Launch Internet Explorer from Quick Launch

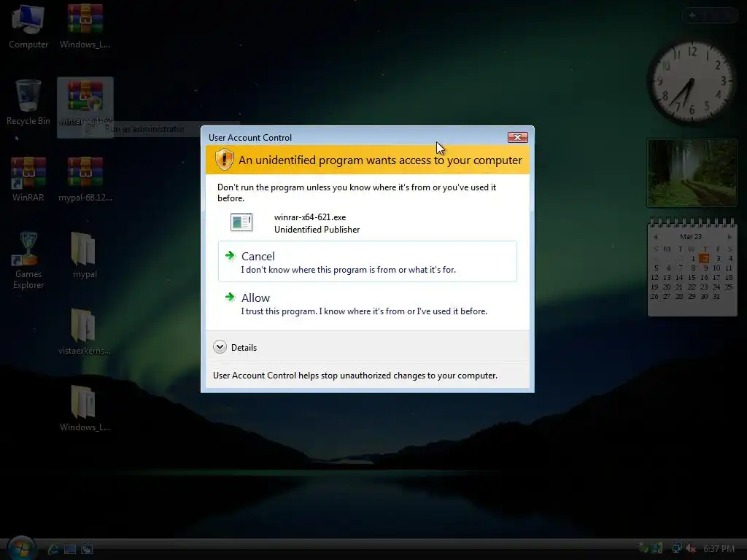53,549
